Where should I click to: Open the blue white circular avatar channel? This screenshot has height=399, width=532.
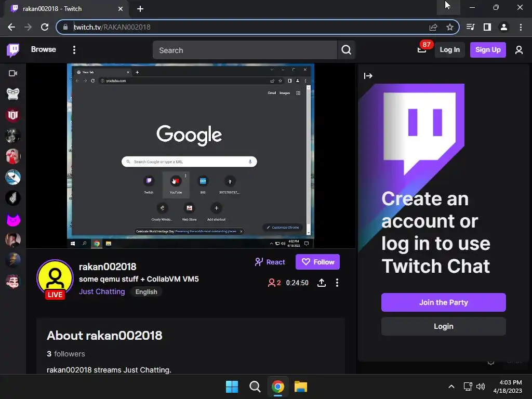(x=13, y=178)
